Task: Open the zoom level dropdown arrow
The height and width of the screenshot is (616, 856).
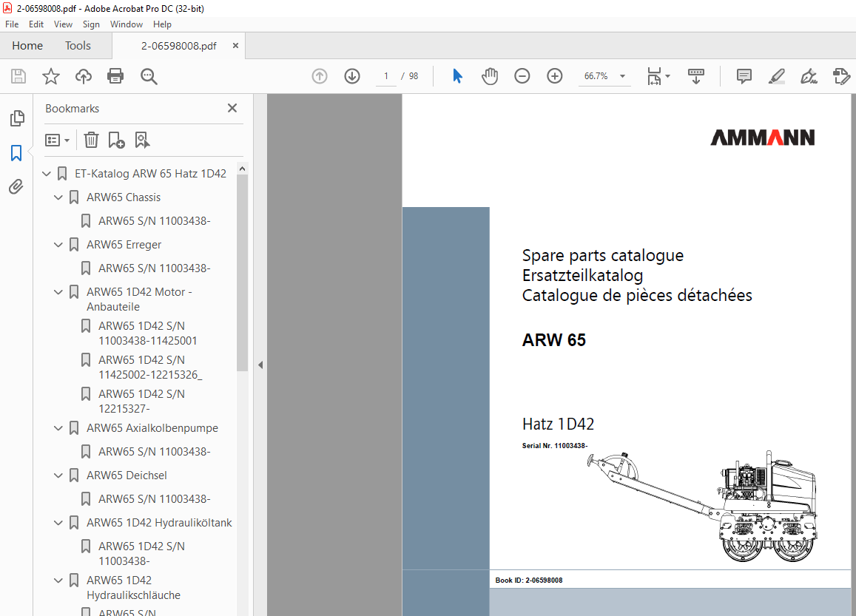Action: (622, 76)
